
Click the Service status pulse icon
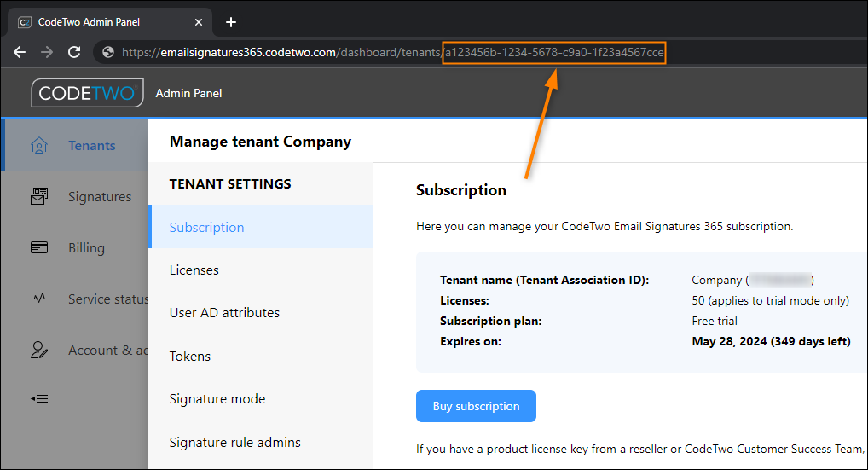coord(38,299)
